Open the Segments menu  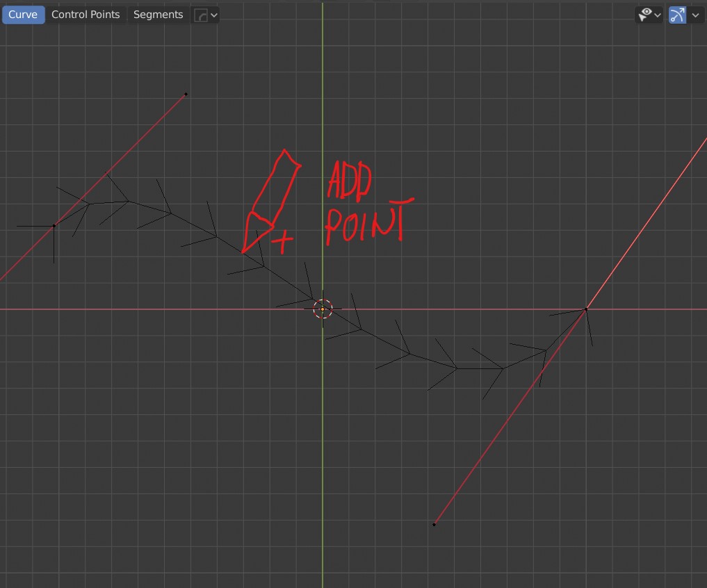point(159,15)
